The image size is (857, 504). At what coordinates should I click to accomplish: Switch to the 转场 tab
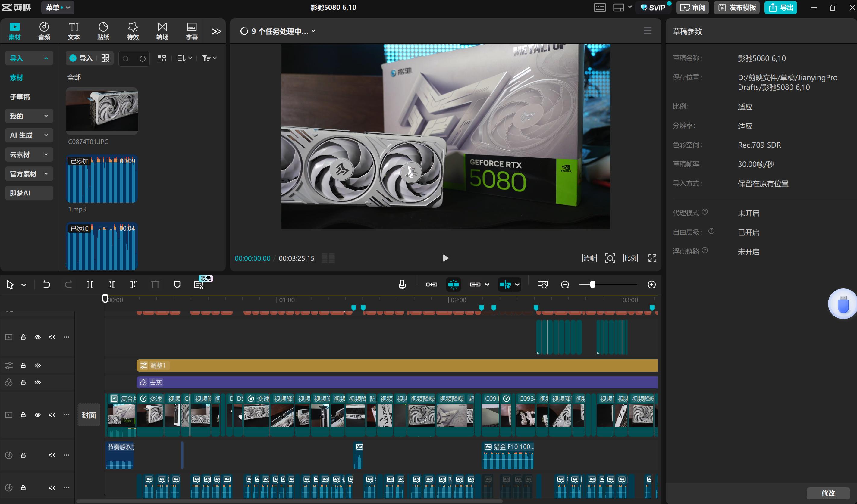(162, 31)
